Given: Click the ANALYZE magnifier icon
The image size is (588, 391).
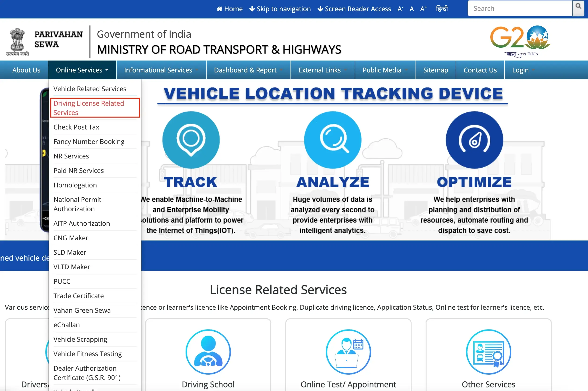Looking at the screenshot, I should click(x=332, y=140).
